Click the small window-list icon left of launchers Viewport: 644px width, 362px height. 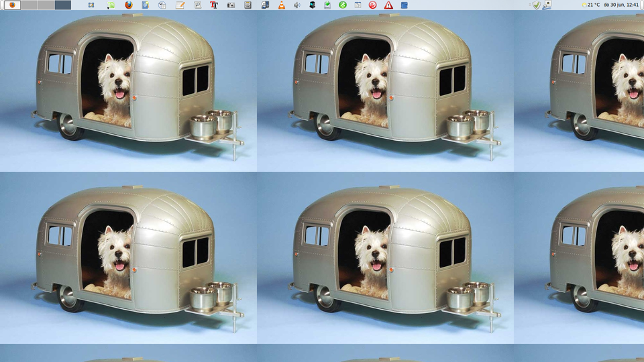[91, 5]
